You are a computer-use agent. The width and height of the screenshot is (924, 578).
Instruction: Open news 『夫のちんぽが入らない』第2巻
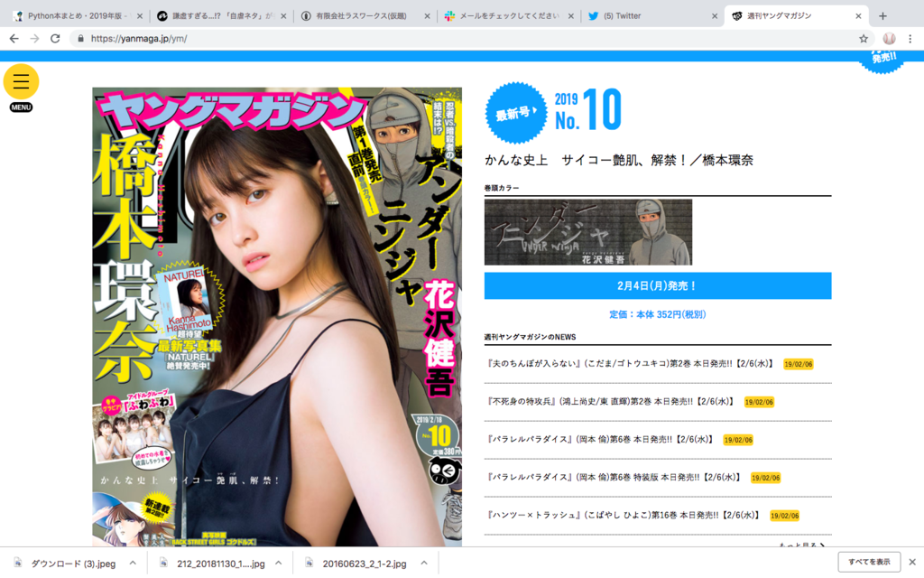pos(631,364)
